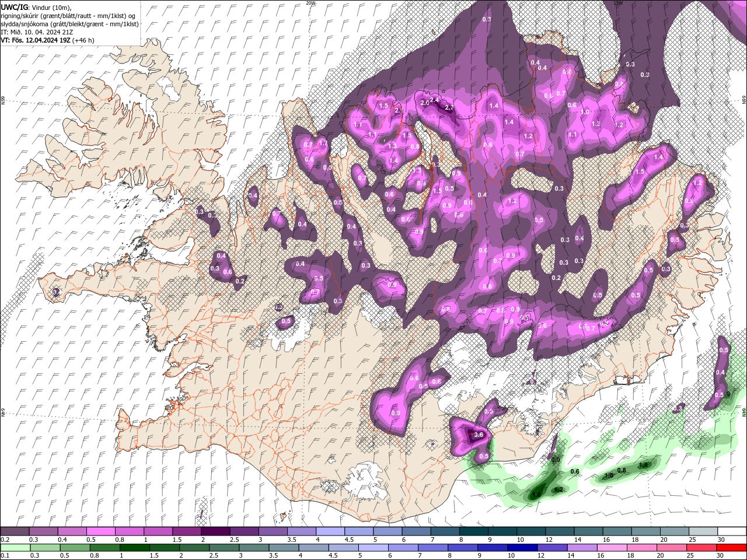Click the white swatch ending the top legend row
This screenshot has width=747, height=560.
coord(732,531)
